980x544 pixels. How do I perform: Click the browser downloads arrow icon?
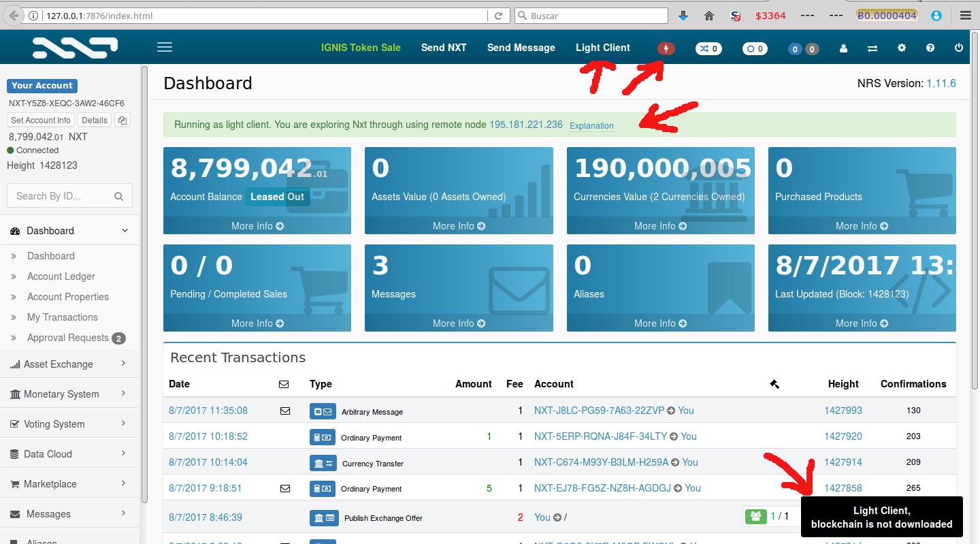(683, 16)
